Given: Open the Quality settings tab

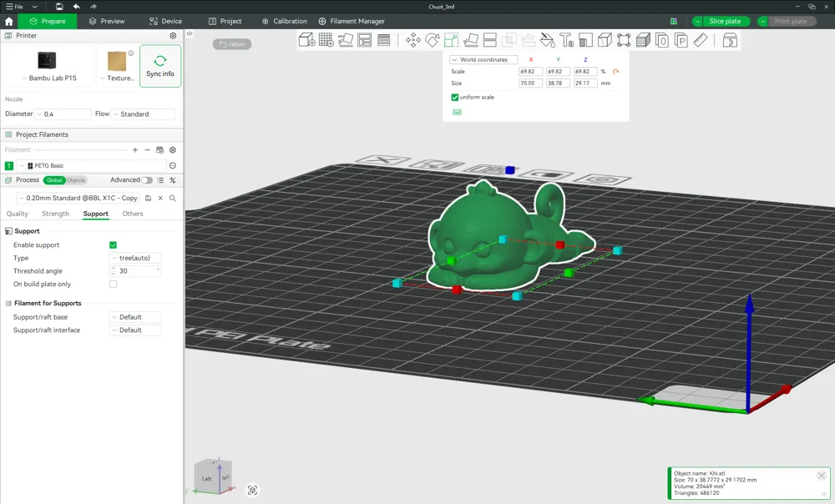Looking at the screenshot, I should pyautogui.click(x=17, y=214).
